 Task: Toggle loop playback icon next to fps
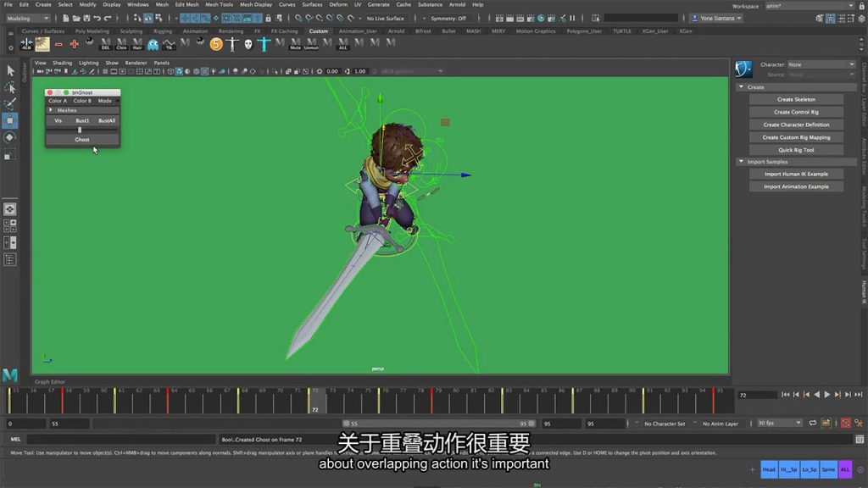[x=813, y=424]
